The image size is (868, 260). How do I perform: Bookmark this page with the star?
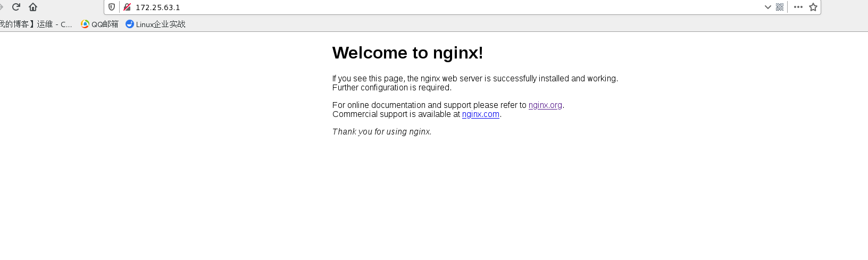[813, 7]
